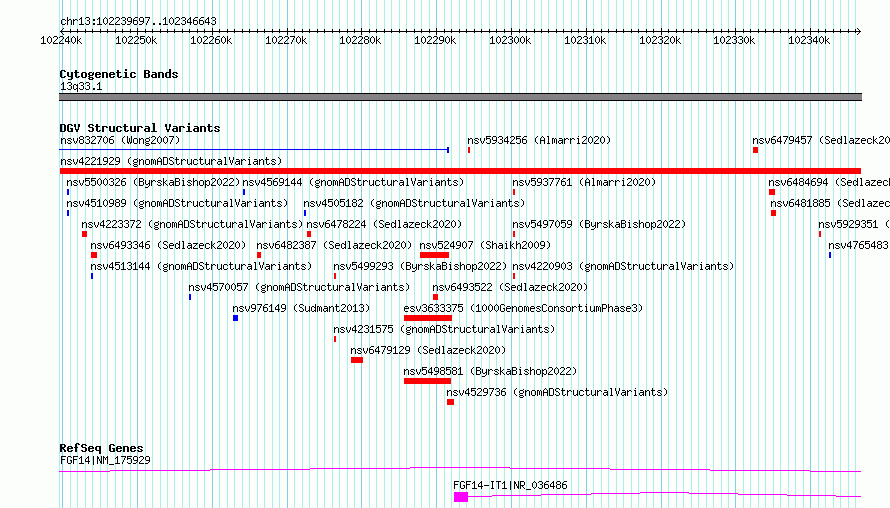Click the blue nsv832706 variant line
The width and height of the screenshot is (890, 508).
point(254,150)
